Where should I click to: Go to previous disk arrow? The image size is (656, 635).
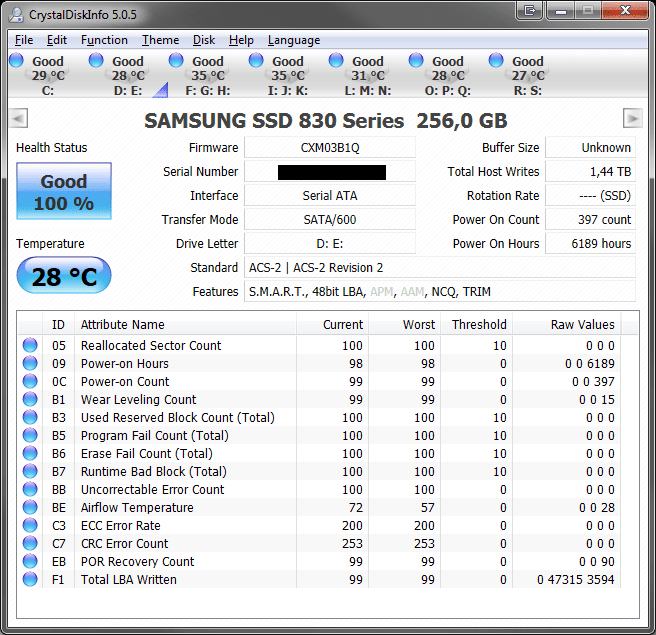click(x=18, y=118)
